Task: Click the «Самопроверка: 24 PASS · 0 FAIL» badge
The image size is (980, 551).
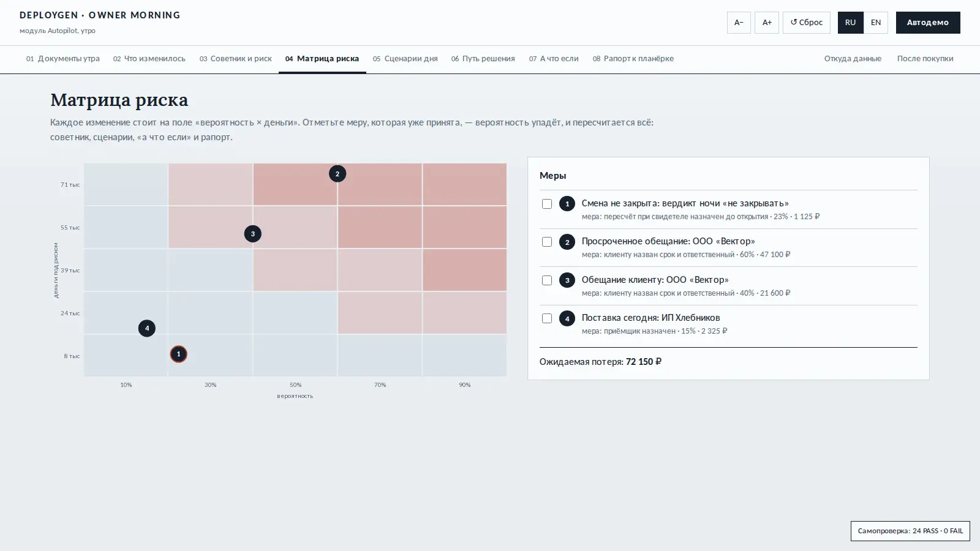Action: pyautogui.click(x=910, y=531)
